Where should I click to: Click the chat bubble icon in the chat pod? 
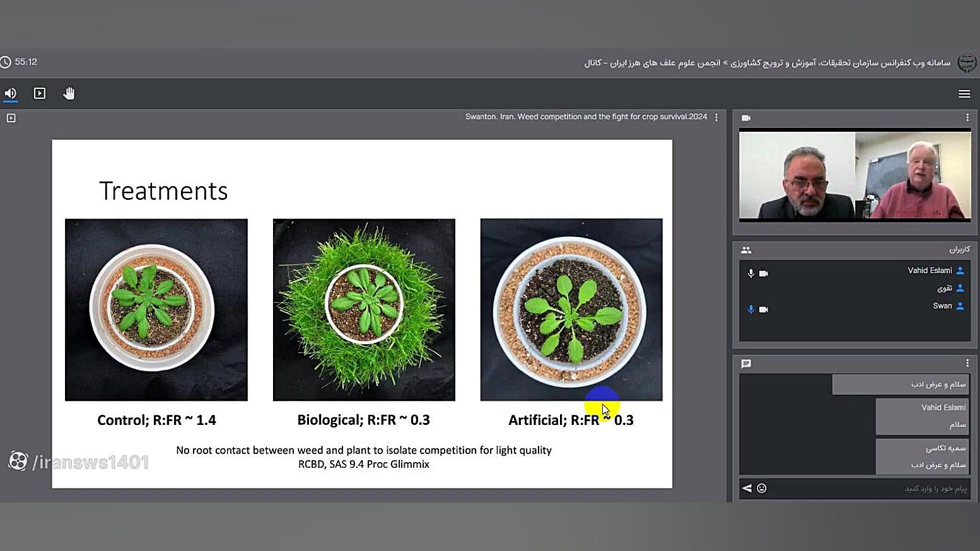pyautogui.click(x=746, y=364)
